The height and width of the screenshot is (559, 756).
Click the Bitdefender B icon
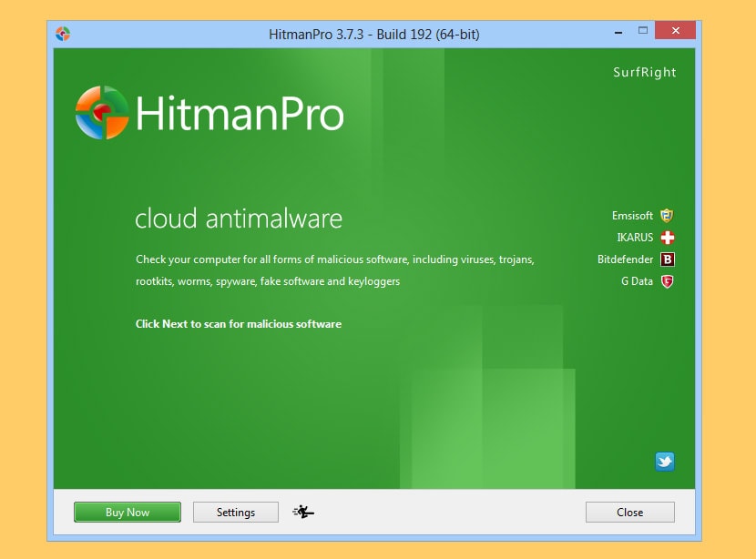tap(667, 259)
